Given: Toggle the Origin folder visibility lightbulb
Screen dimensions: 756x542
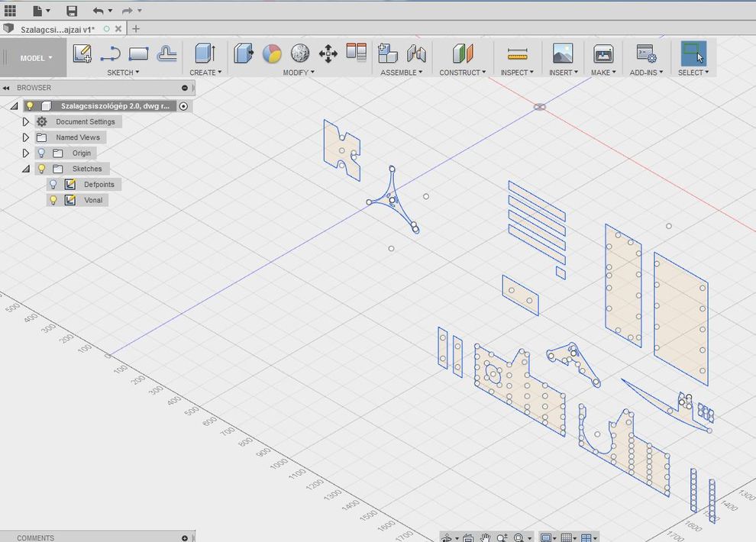Looking at the screenshot, I should coord(41,153).
